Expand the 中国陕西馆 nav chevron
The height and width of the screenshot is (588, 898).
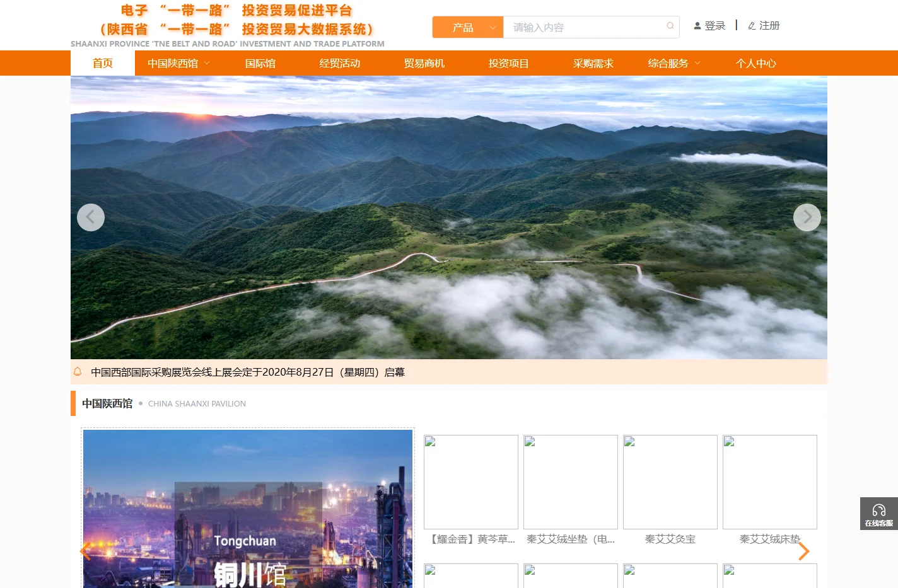click(x=207, y=63)
